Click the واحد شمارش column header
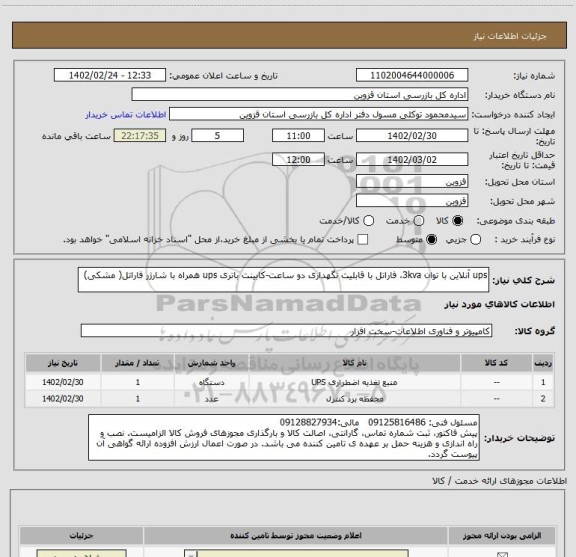This screenshot has height=557, width=576. tap(212, 363)
